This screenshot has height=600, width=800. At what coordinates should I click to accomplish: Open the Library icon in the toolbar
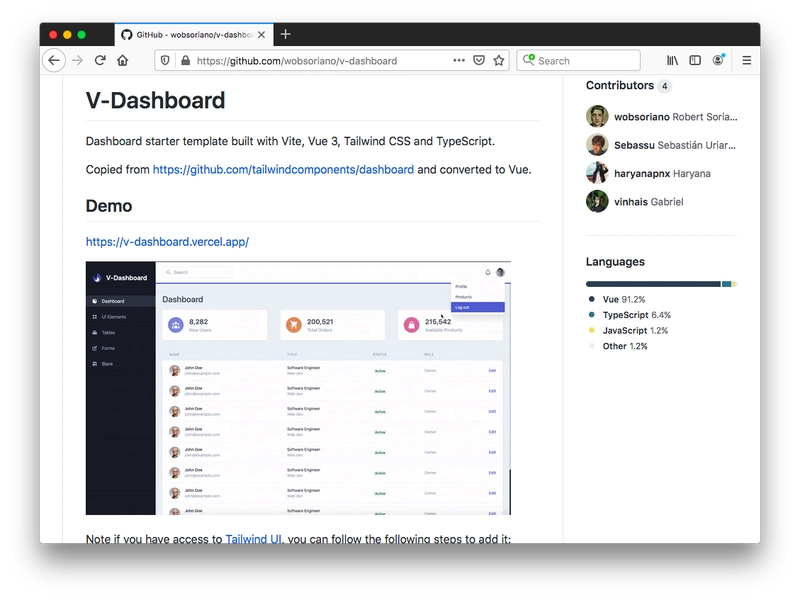[x=672, y=61]
